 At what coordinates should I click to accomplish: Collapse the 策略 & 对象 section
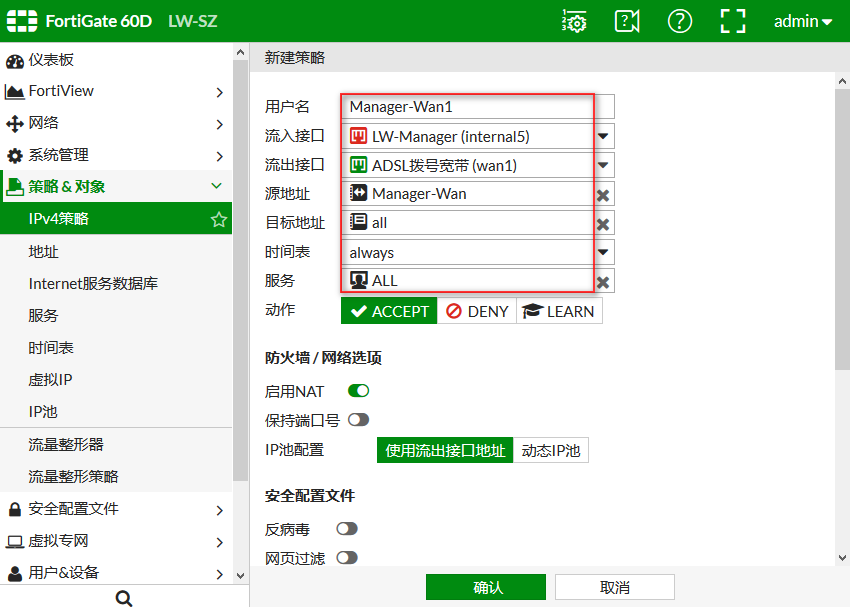[217, 186]
